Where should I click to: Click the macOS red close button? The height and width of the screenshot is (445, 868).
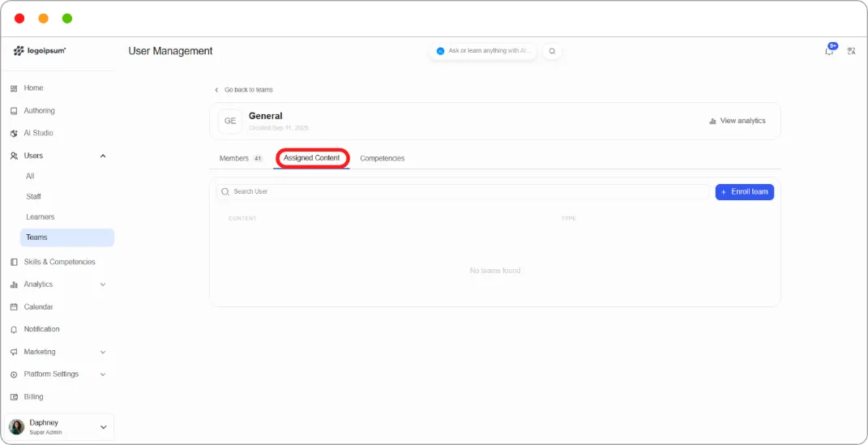[19, 19]
